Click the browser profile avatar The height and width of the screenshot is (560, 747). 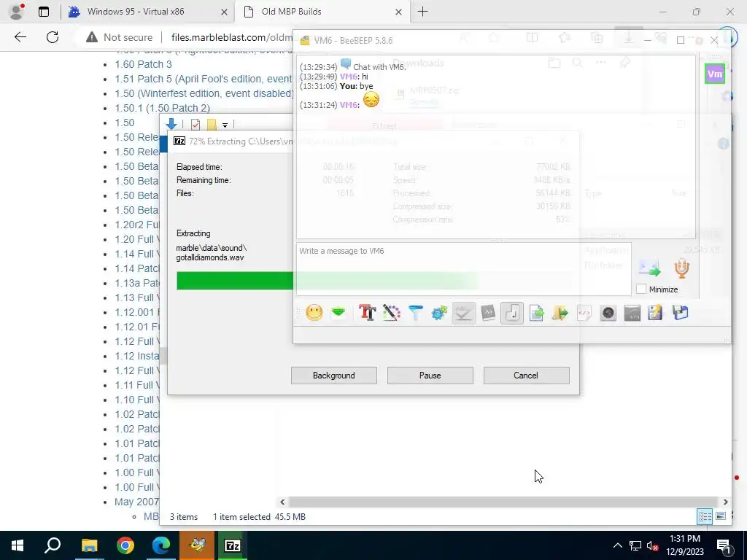tap(17, 12)
